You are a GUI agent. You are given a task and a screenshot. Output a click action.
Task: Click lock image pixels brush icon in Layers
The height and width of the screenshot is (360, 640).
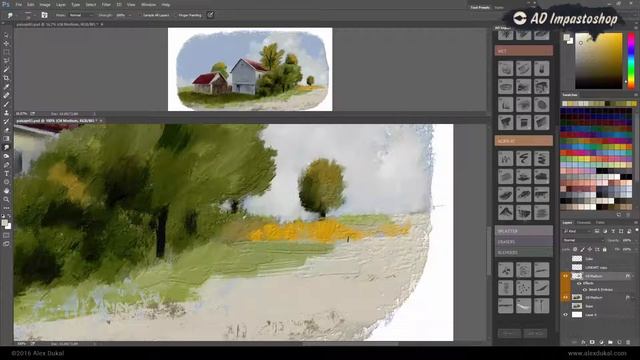click(582, 249)
